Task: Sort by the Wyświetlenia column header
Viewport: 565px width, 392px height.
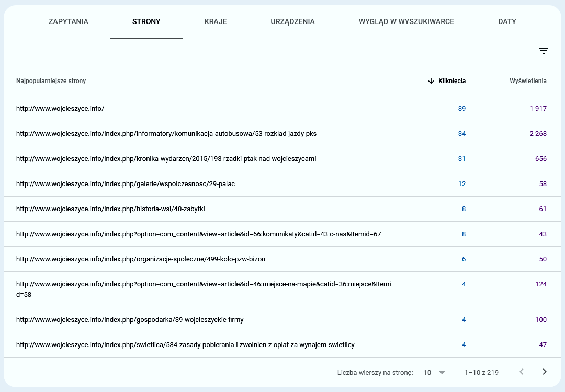Action: pos(528,81)
